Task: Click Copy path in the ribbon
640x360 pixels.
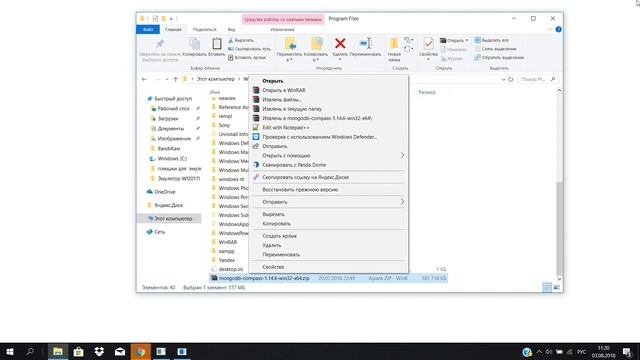Action: (249, 49)
